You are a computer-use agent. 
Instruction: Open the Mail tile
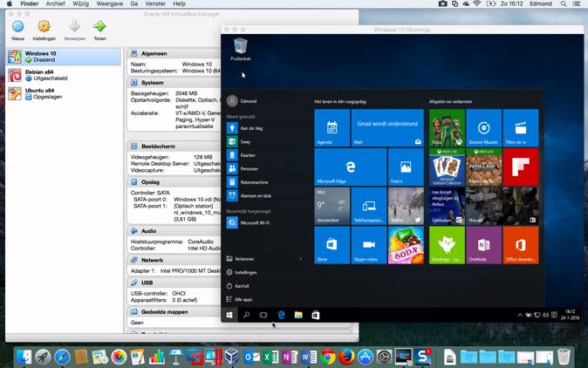pos(387,128)
